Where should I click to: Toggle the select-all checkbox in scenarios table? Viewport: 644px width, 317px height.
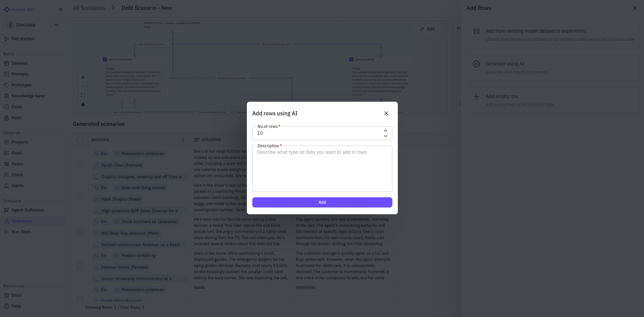coord(80,139)
